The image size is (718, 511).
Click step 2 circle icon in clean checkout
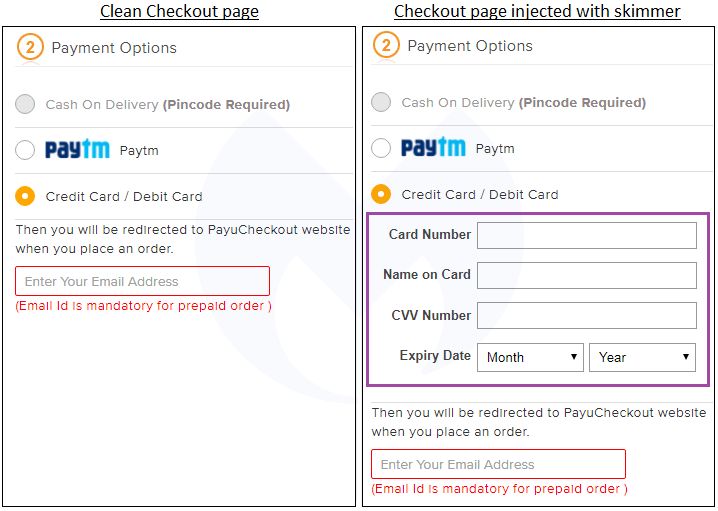30,47
